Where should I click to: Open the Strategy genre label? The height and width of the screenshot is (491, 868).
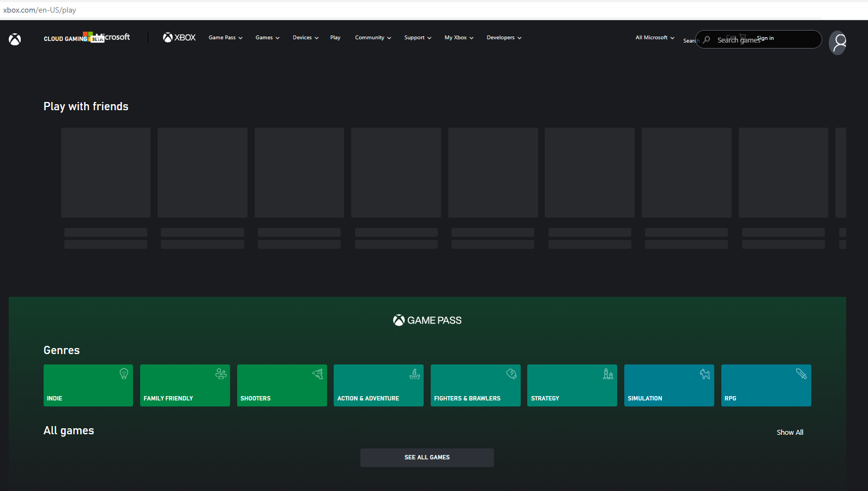[545, 398]
